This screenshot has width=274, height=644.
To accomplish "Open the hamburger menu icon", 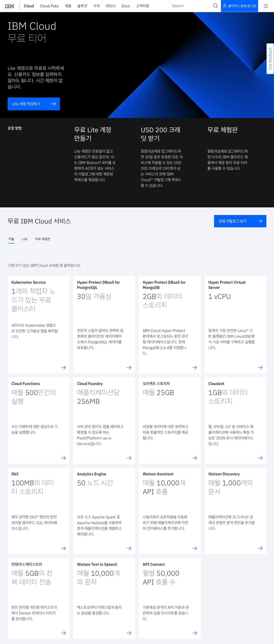I will tap(266, 6).
